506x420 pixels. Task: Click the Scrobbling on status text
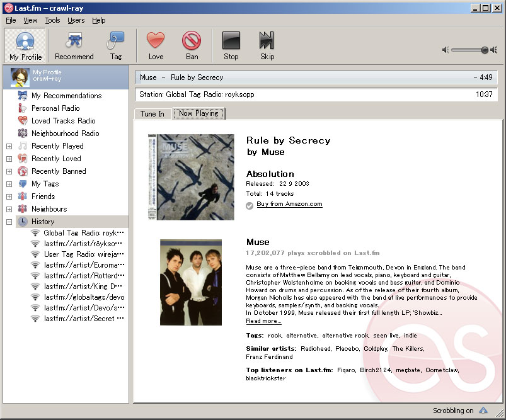[x=453, y=411]
